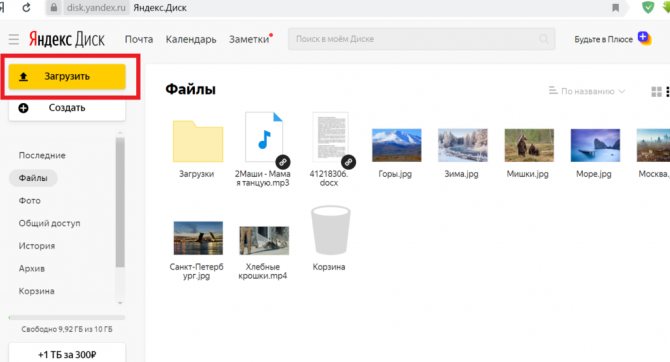Select Последние in the sidebar
The height and width of the screenshot is (362, 670).
click(42, 156)
